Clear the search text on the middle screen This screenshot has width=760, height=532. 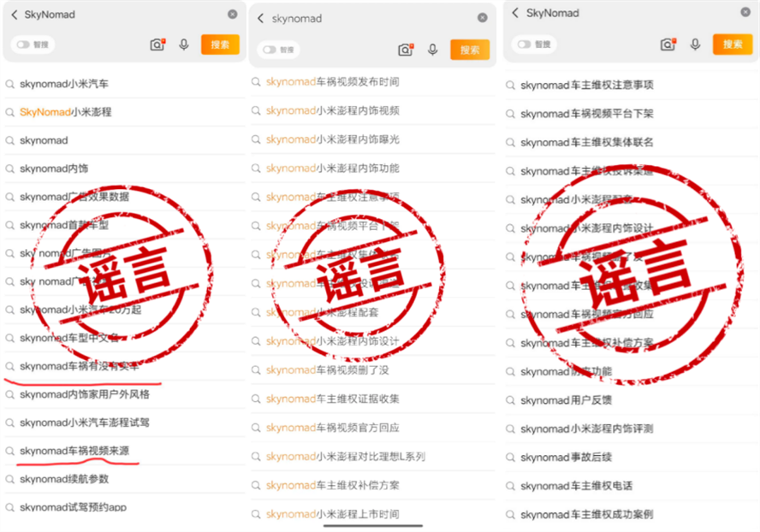pos(482,18)
